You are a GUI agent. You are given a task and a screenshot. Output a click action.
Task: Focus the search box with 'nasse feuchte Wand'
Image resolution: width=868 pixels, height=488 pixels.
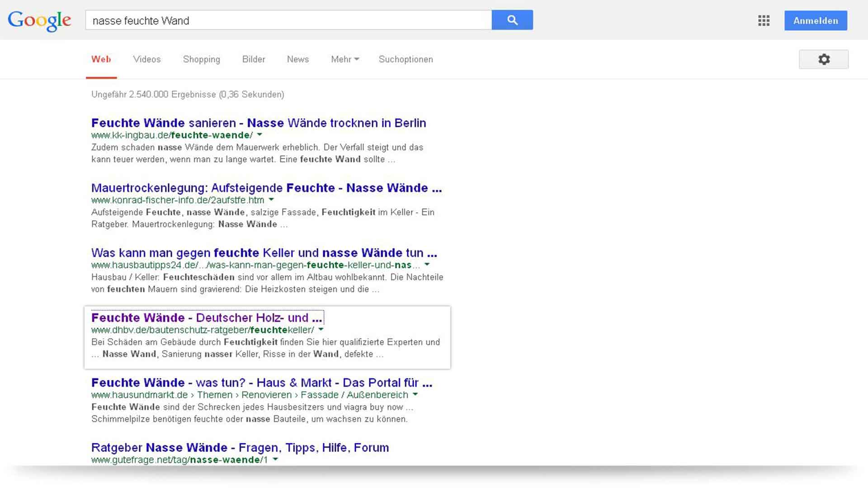pos(288,20)
